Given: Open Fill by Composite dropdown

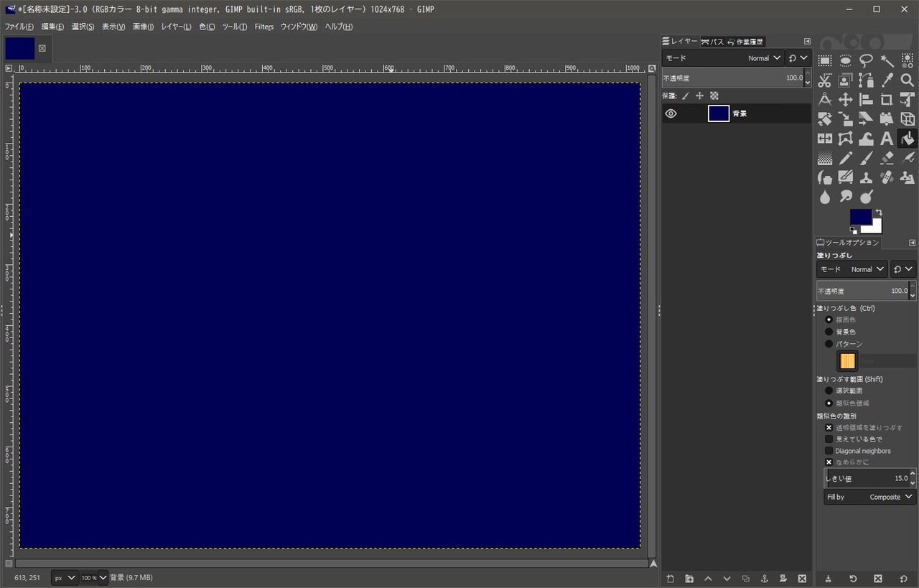Looking at the screenshot, I should (869, 497).
